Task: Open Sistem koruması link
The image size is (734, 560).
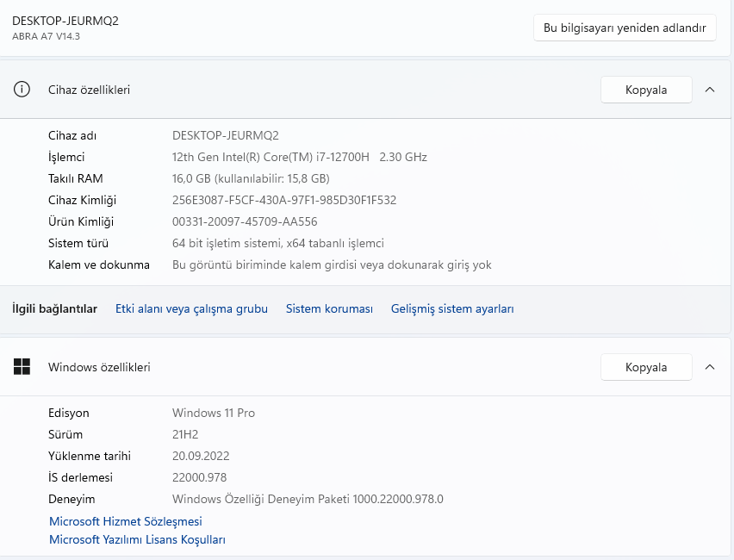Action: (x=329, y=308)
